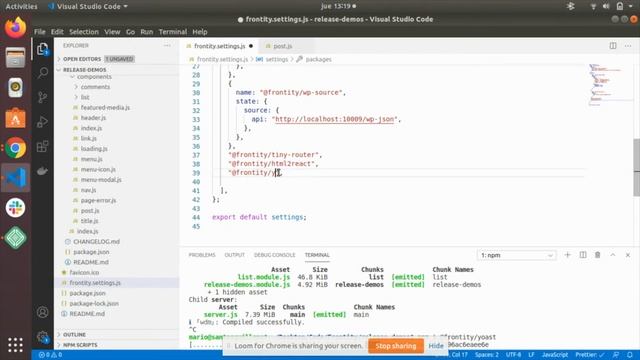Open the Rhythmbox dock icon
Viewport: 640px width, 360px height.
point(16,87)
